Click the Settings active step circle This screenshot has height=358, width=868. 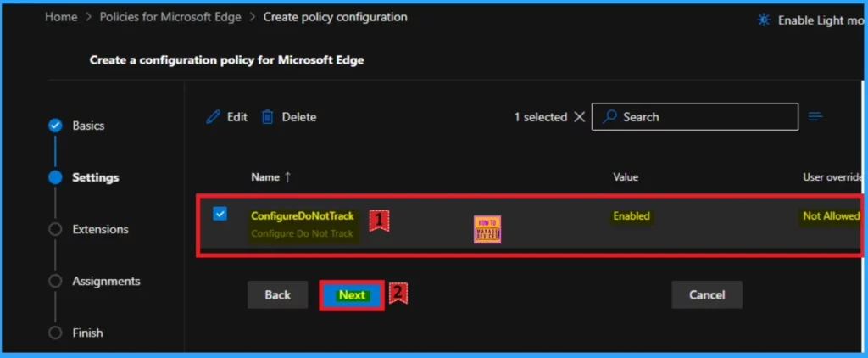point(55,177)
